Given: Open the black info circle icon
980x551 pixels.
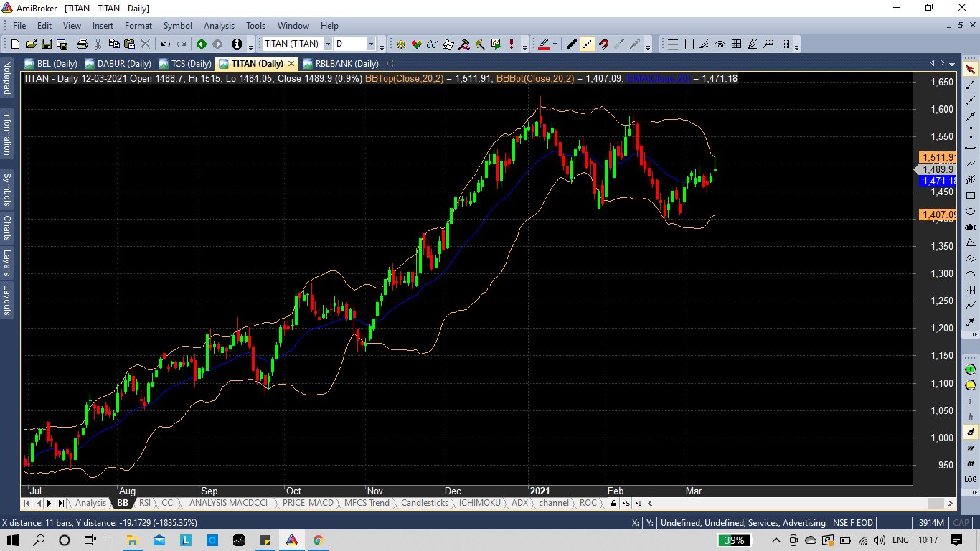Looking at the screenshot, I should (237, 44).
